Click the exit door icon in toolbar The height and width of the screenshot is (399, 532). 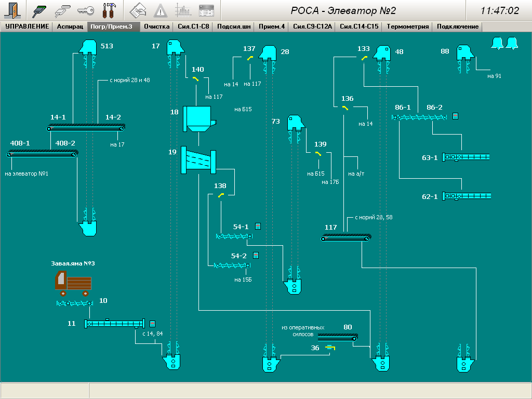[10, 10]
